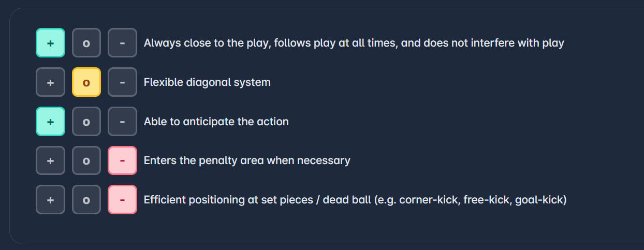Click red minus for 'Enters the penalty area'
Viewport: 644px width, 250px height.
coord(122,160)
